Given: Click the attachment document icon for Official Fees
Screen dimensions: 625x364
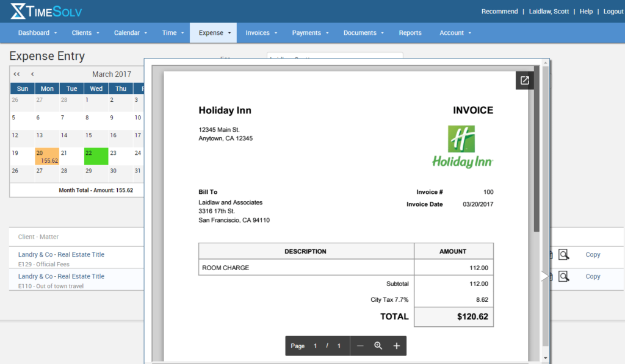Looking at the screenshot, I should (550, 254).
